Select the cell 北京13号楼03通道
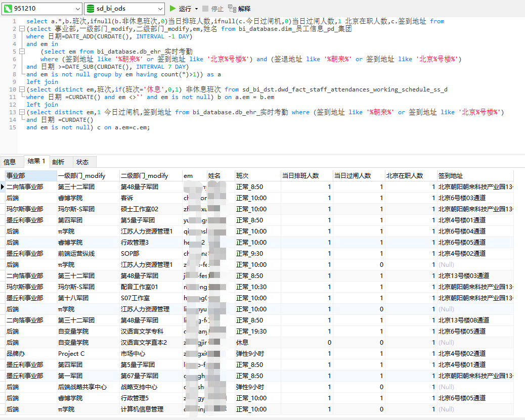The image size is (525, 420). (475, 276)
